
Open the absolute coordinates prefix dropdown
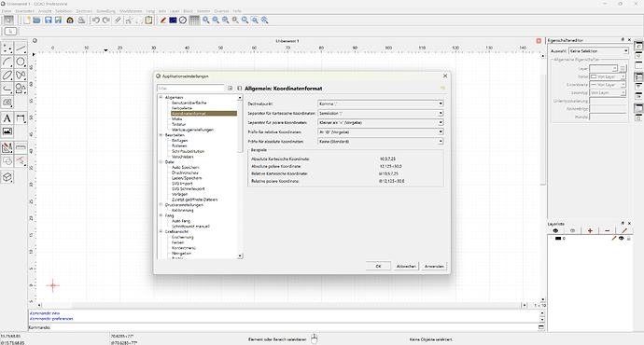[x=380, y=142]
